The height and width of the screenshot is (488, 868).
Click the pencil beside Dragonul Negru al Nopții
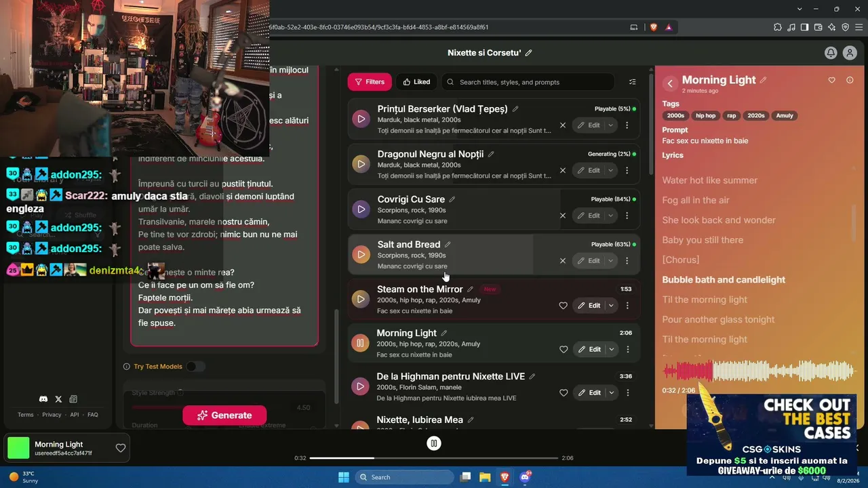[x=491, y=155]
